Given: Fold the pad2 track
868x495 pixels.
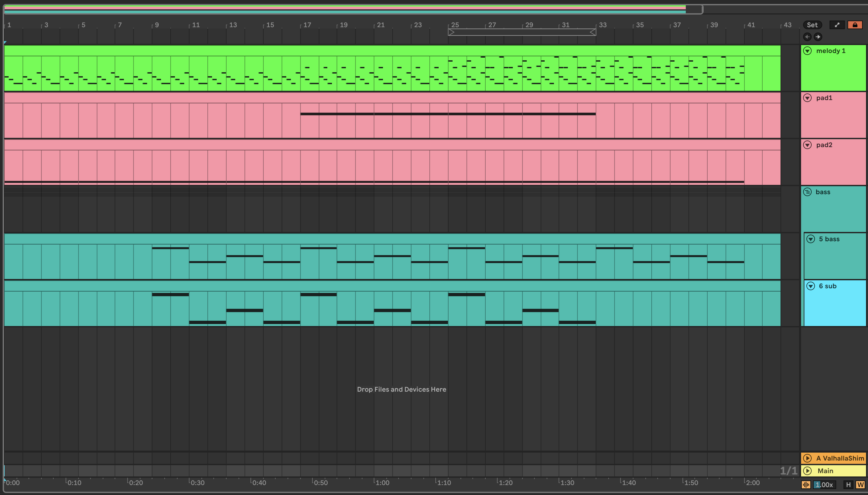Looking at the screenshot, I should point(807,145).
